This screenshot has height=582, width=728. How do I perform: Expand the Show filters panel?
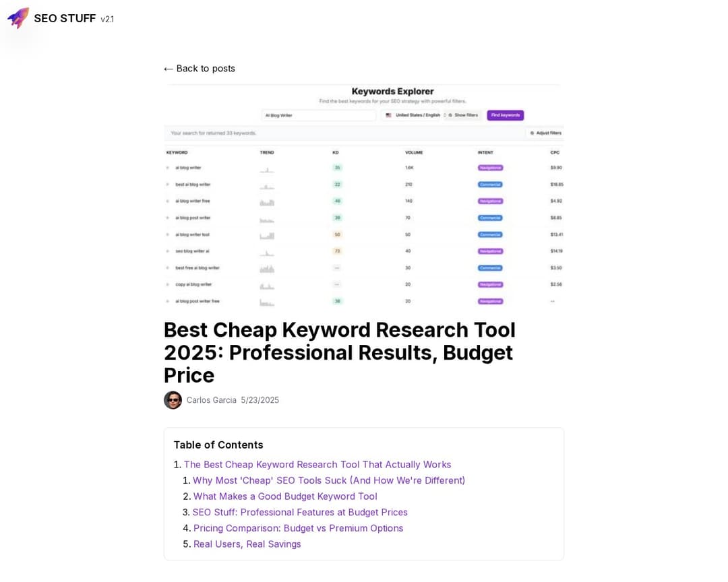(466, 115)
